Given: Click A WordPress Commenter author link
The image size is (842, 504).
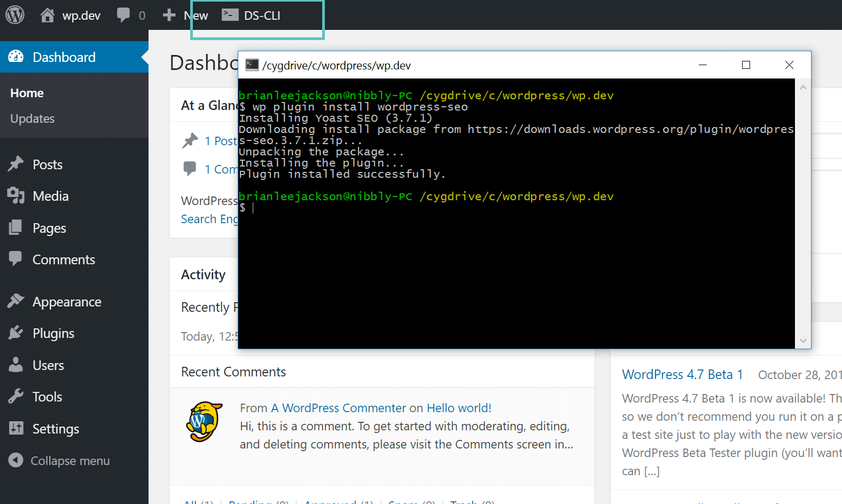Looking at the screenshot, I should click(338, 408).
